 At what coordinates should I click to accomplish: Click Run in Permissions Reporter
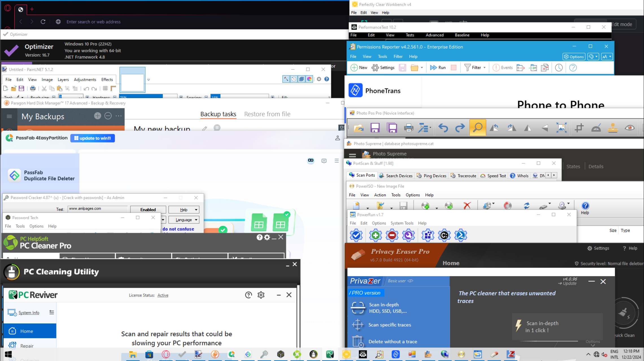(438, 68)
